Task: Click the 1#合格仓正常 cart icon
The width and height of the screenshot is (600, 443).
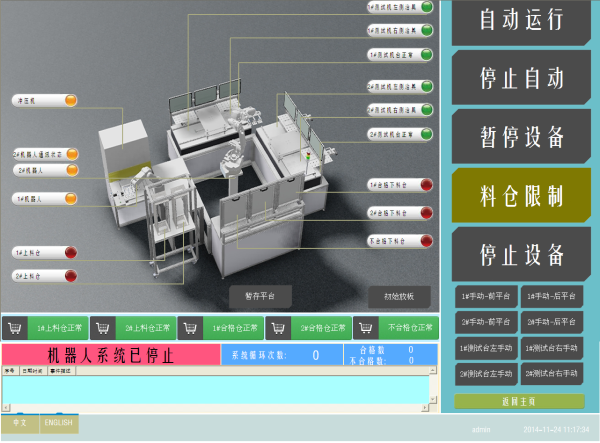Action: coord(192,328)
